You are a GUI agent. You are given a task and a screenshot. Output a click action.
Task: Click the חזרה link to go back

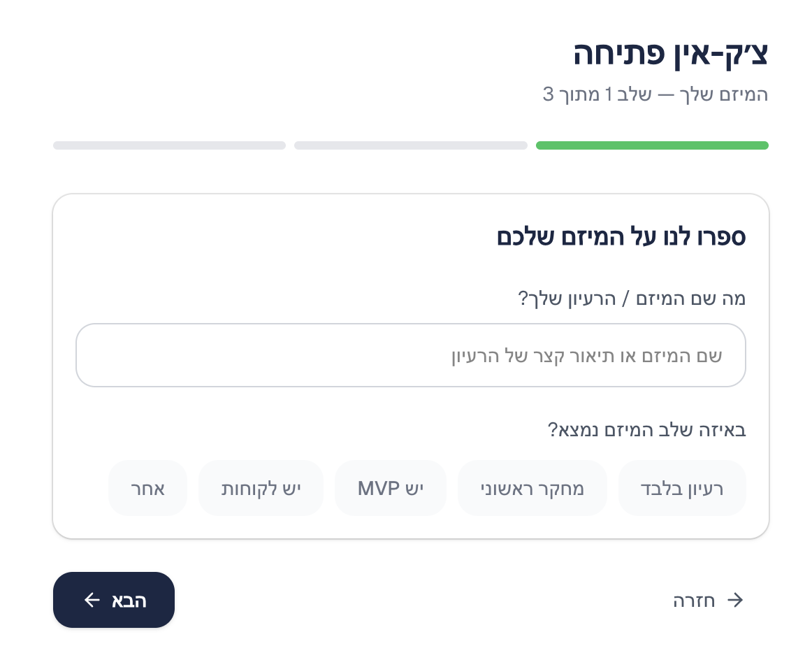click(694, 600)
